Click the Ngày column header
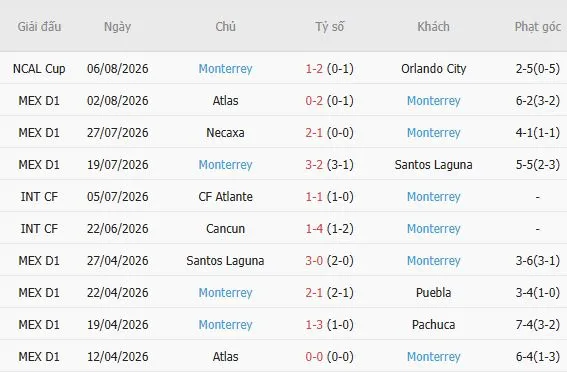 [x=118, y=26]
